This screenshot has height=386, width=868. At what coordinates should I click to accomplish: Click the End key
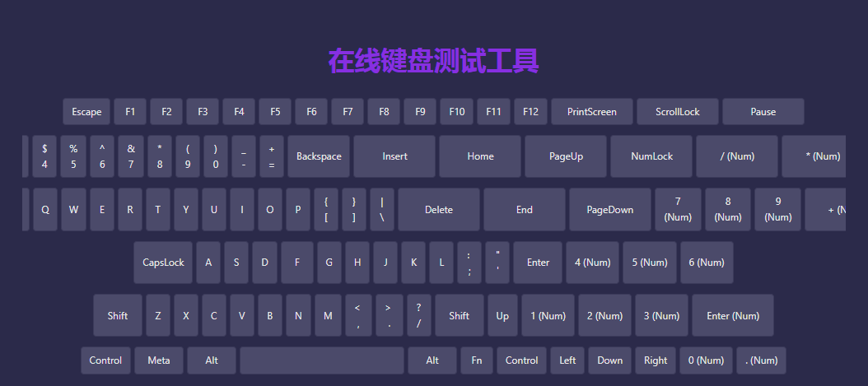525,210
